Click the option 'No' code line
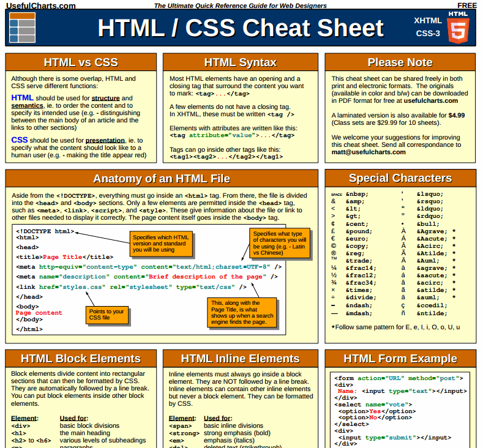Image resolution: width=483 pixels, height=448 pixels. [375, 417]
